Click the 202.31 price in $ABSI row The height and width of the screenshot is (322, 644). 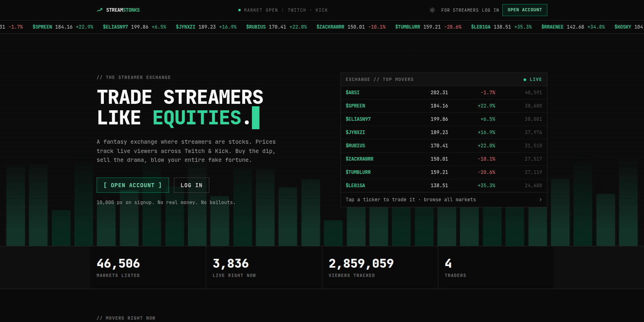click(439, 93)
